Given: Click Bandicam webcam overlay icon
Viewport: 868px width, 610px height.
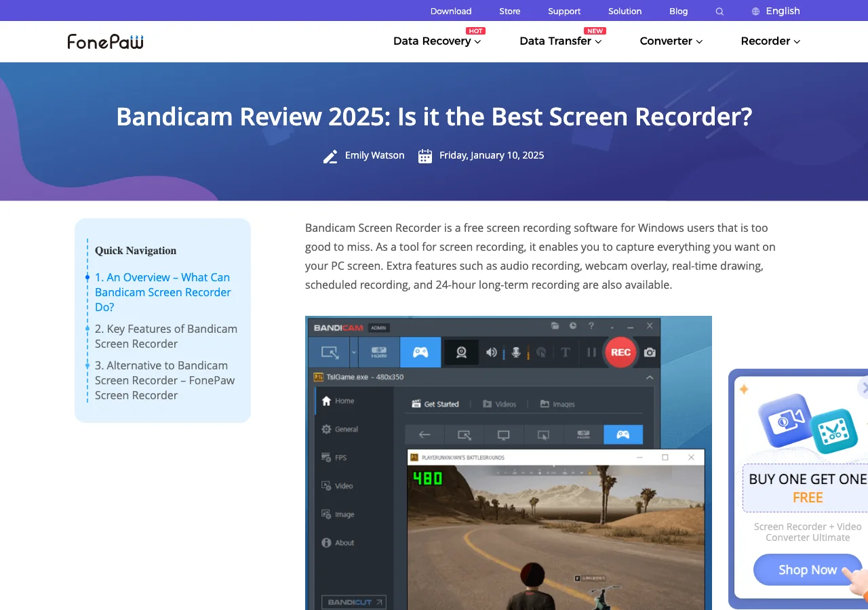Looking at the screenshot, I should (x=461, y=352).
